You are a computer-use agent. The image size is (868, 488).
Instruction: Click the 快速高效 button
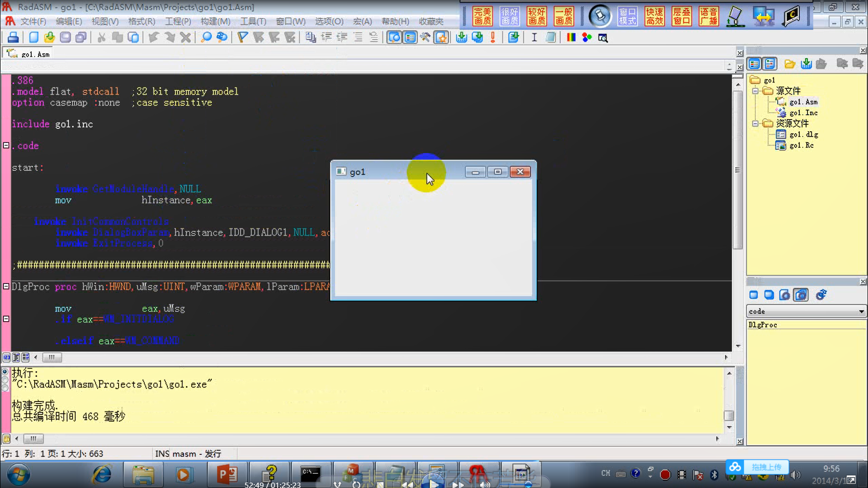(x=654, y=16)
